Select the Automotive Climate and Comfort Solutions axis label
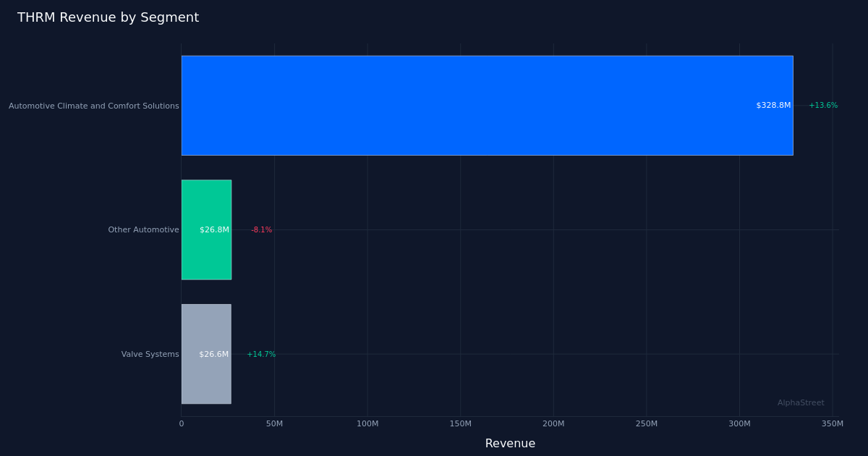 93,106
